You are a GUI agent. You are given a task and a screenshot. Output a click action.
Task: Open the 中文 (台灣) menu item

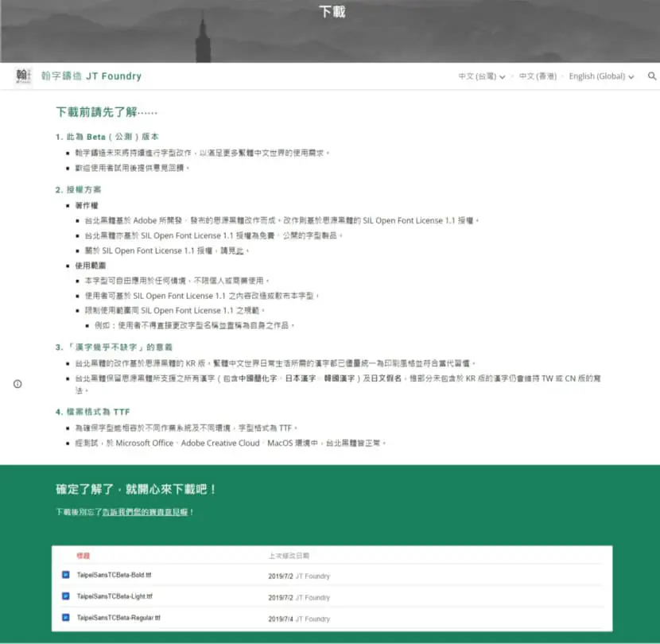pos(477,76)
